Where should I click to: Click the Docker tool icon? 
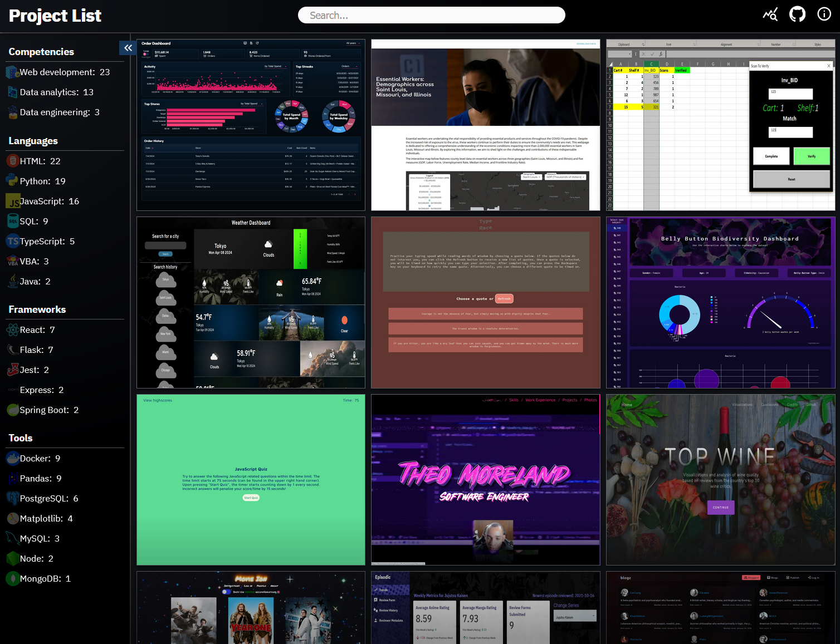tap(13, 459)
